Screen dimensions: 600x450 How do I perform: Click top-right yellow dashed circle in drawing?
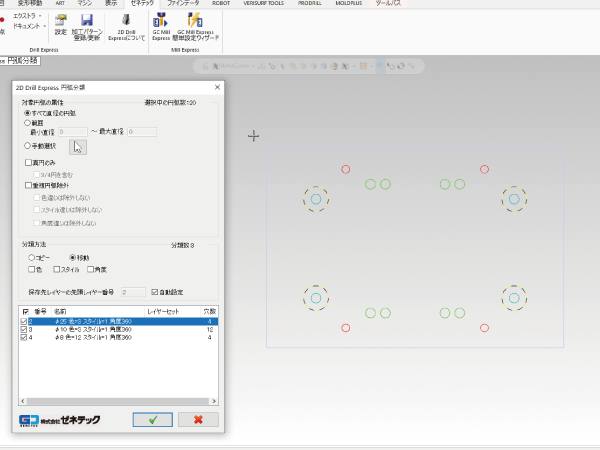point(514,199)
